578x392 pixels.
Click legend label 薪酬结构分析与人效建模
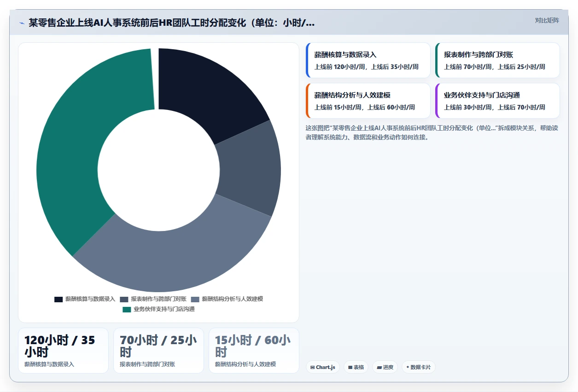pyautogui.click(x=233, y=299)
